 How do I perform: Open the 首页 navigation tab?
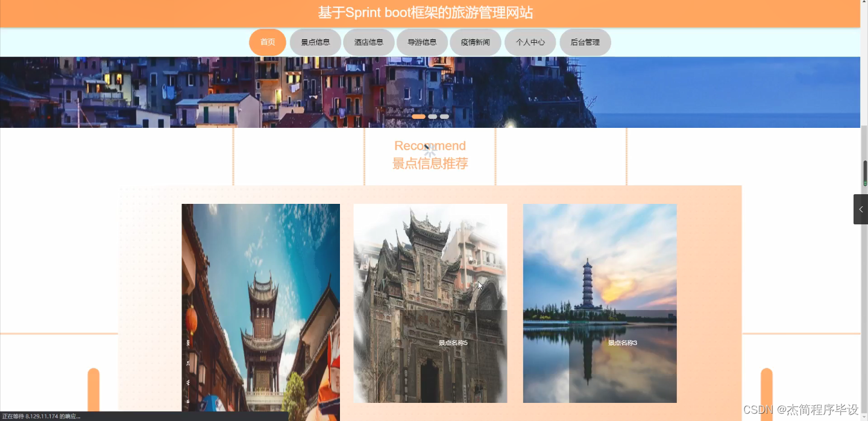(267, 42)
